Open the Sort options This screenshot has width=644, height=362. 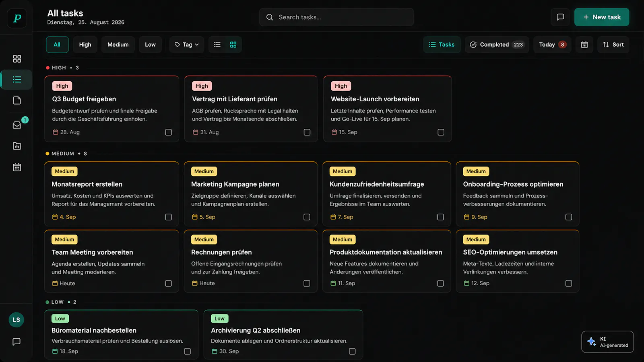(x=613, y=45)
